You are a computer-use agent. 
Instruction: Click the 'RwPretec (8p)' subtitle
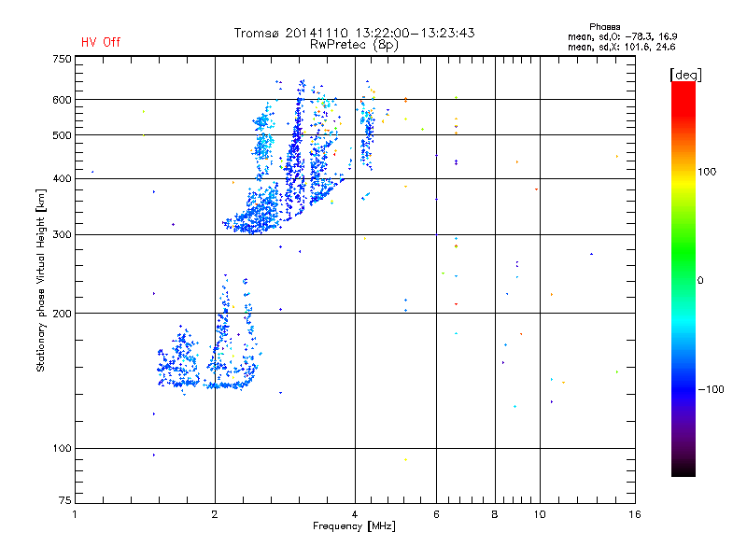[x=354, y=45]
